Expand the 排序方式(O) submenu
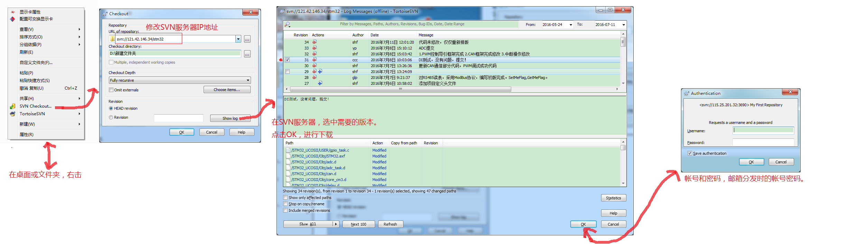The height and width of the screenshot is (244, 868). point(79,37)
